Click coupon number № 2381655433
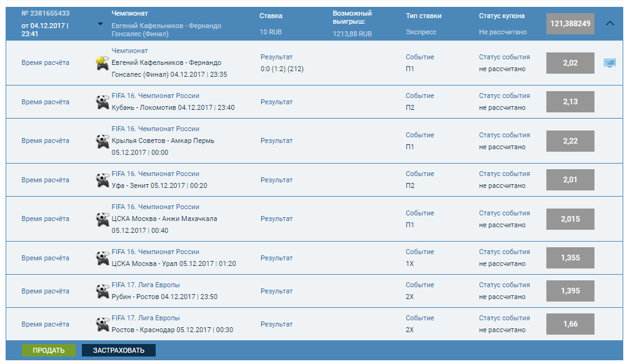 click(x=46, y=13)
